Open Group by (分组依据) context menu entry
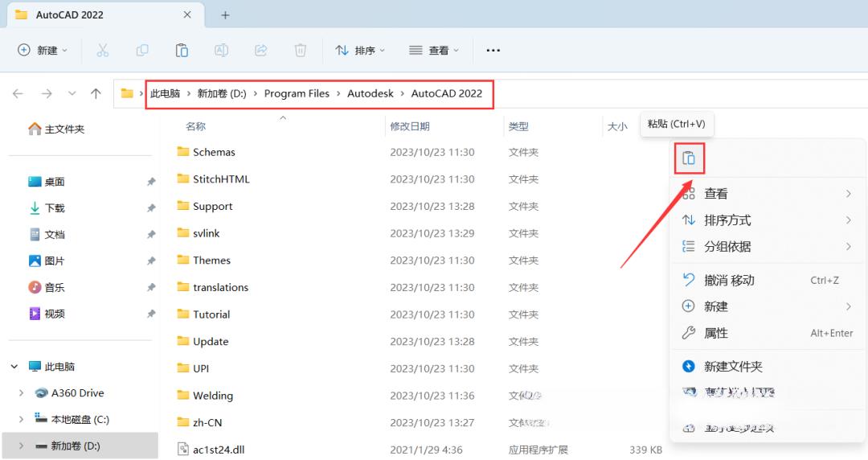Screen dimensions: 868x460 pos(768,247)
